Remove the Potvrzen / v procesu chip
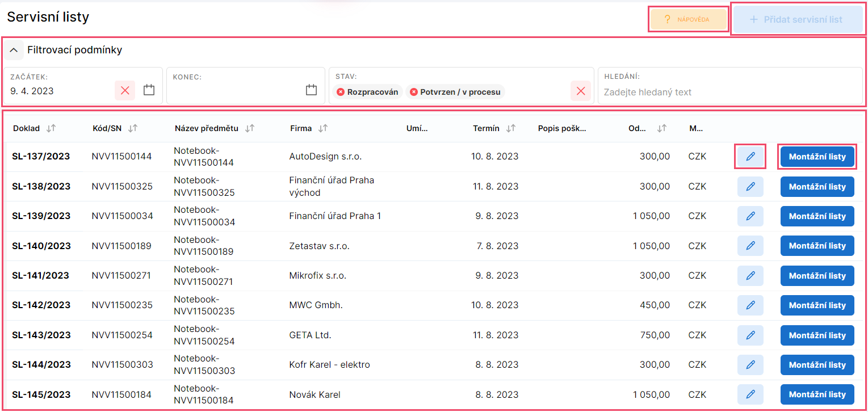 [413, 92]
